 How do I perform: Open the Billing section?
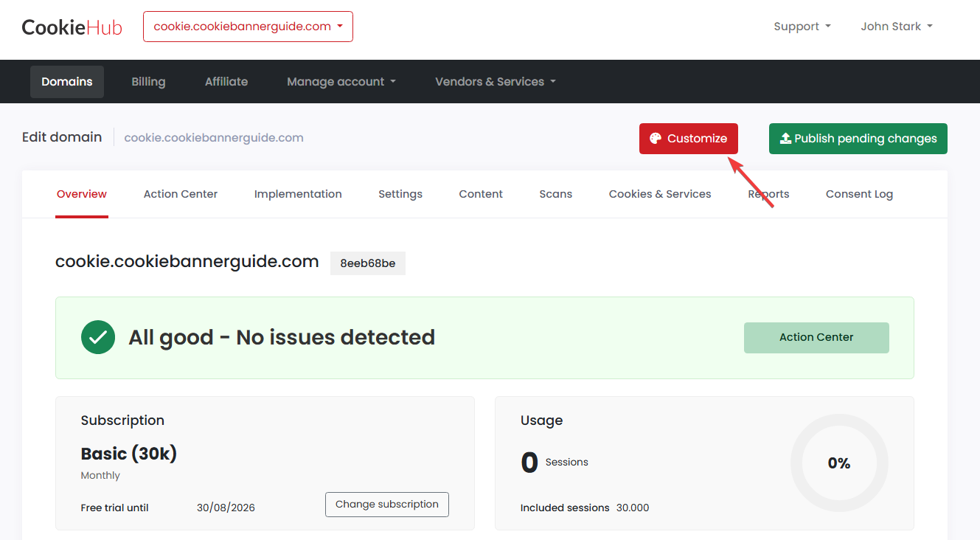pyautogui.click(x=148, y=82)
